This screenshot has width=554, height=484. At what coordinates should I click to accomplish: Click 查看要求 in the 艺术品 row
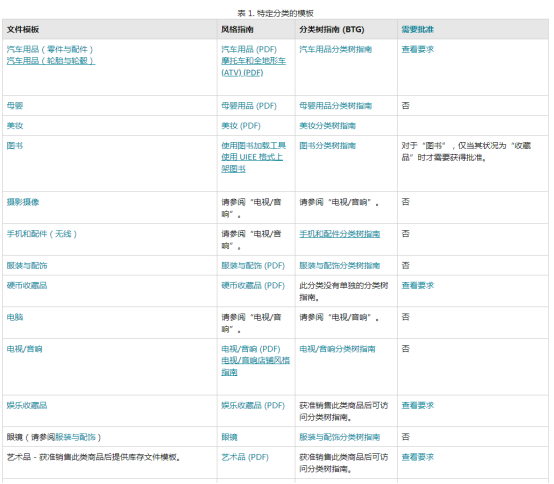coord(418,457)
